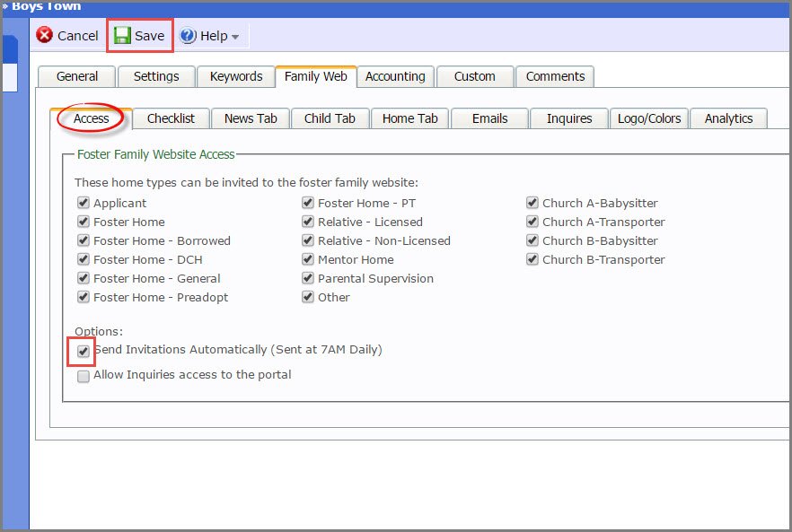Click the blue Help question mark icon
Image resolution: width=792 pixels, height=532 pixels.
tap(188, 35)
